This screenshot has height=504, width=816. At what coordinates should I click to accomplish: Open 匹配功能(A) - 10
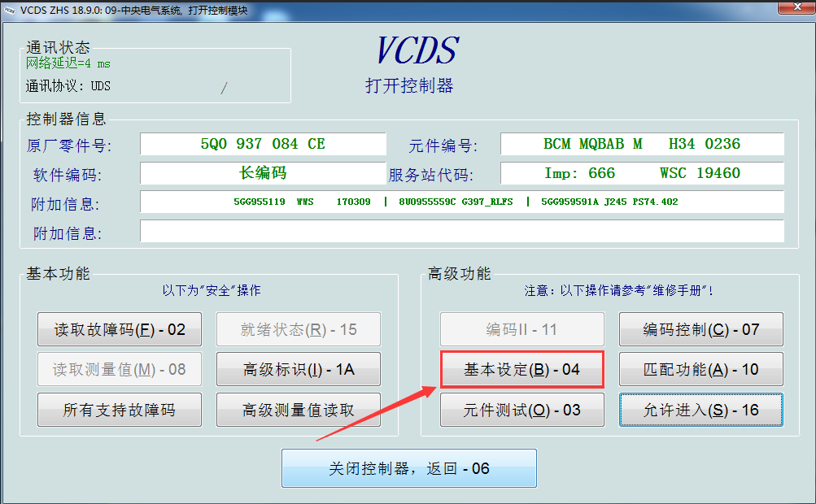[x=701, y=369]
